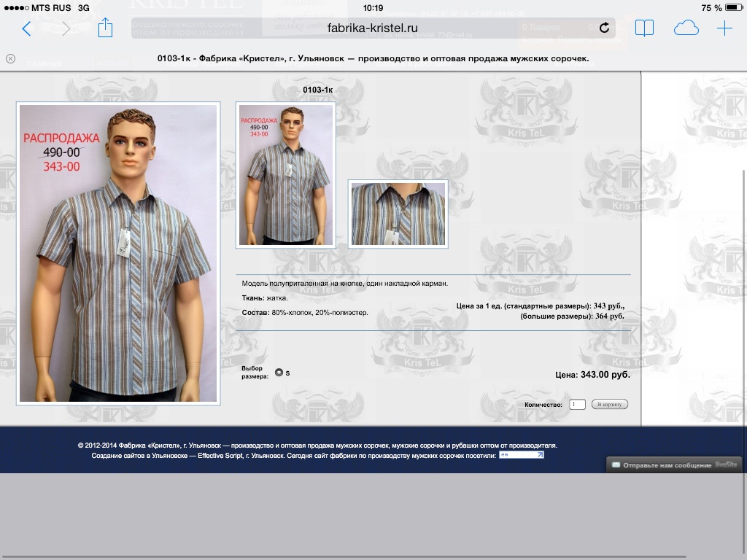Close the tab with the x icon
The height and width of the screenshot is (560, 747).
tap(10, 58)
